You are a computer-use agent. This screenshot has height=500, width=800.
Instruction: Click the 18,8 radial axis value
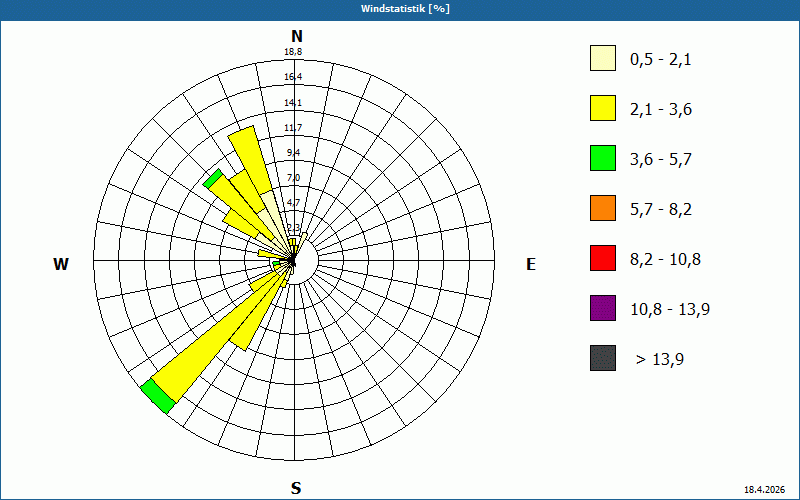(293, 52)
